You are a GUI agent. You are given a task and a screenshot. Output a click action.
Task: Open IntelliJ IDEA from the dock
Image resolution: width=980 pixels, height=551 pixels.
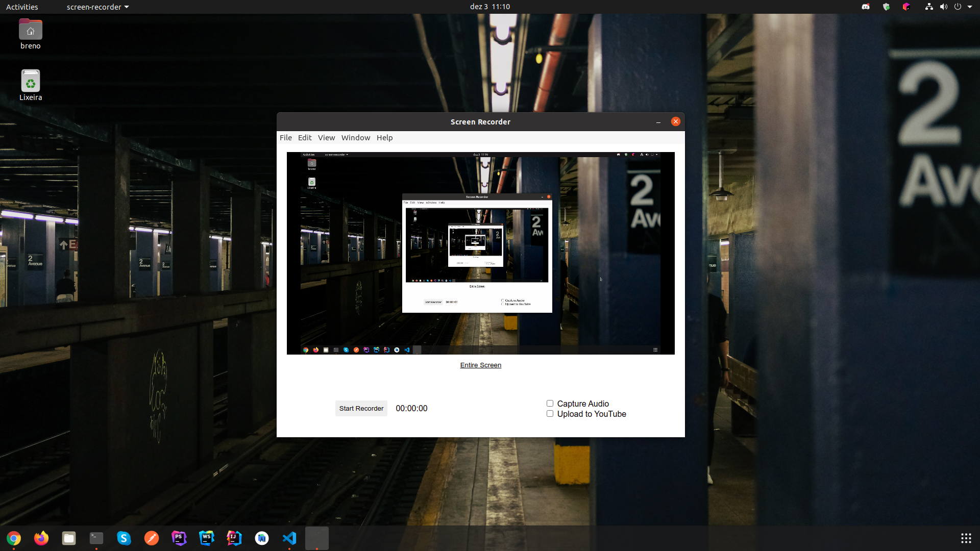click(234, 538)
